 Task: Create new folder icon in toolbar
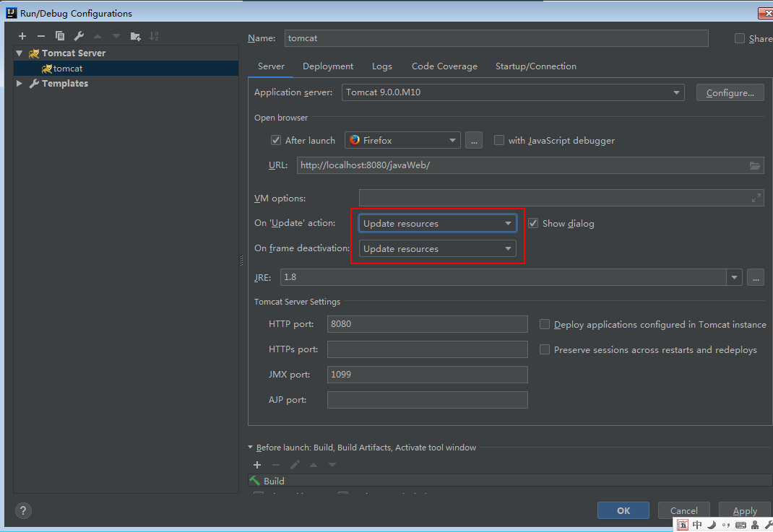(136, 36)
